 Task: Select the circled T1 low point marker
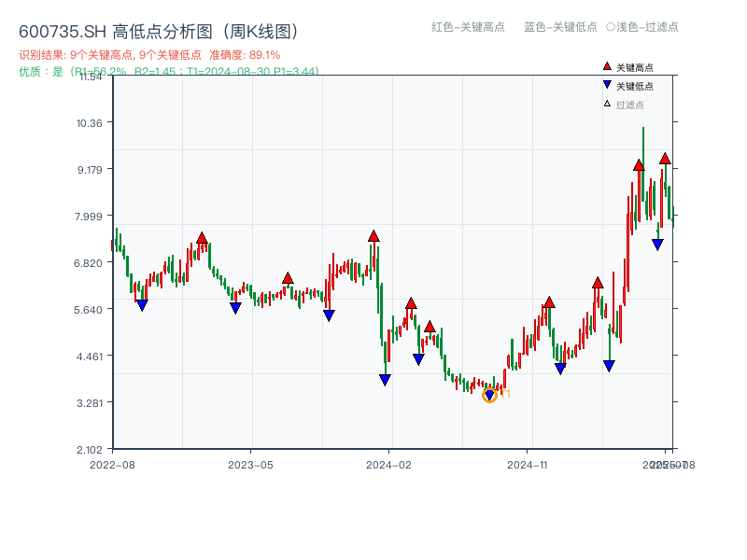489,395
